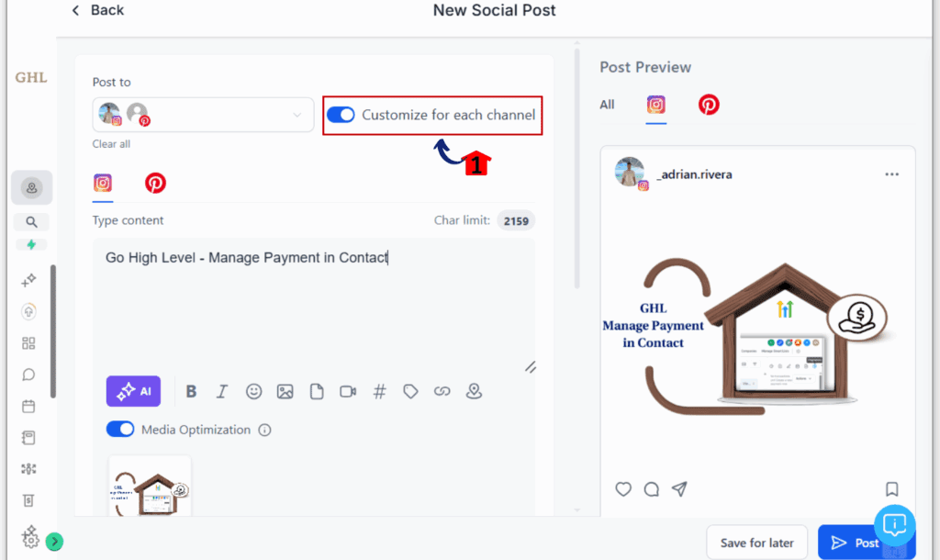The image size is (940, 560).
Task: Insert hashtags using the # icon
Action: pyautogui.click(x=379, y=391)
